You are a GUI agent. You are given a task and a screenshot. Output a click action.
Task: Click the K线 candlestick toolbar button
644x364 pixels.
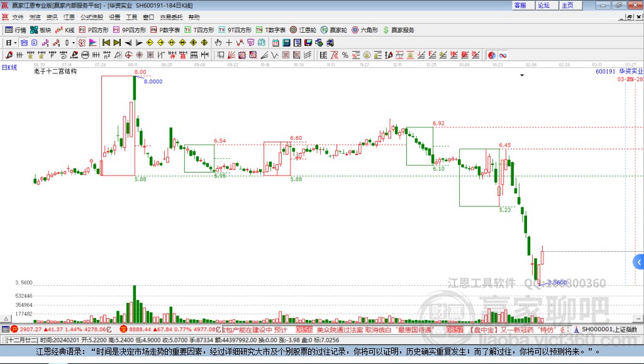coord(65,30)
